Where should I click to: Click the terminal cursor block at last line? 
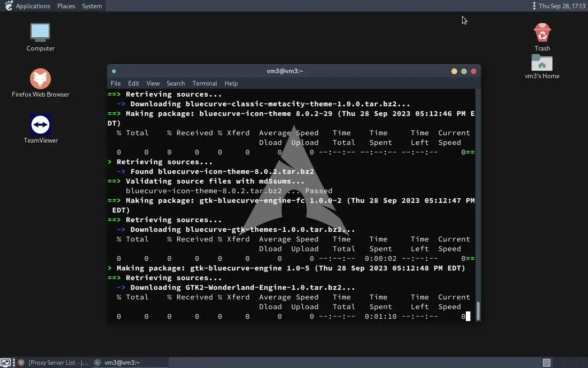click(468, 316)
